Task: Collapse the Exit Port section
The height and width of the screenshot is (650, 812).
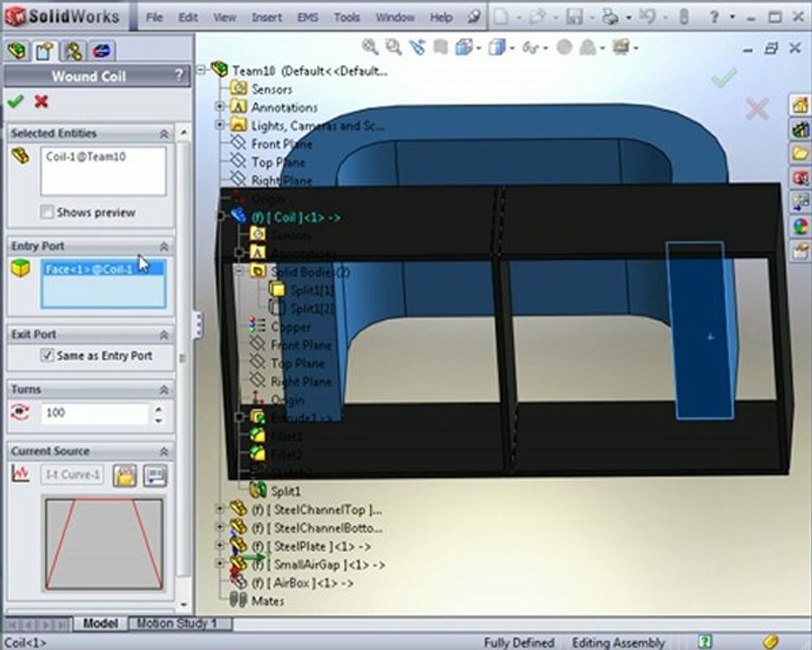Action: pyautogui.click(x=164, y=335)
